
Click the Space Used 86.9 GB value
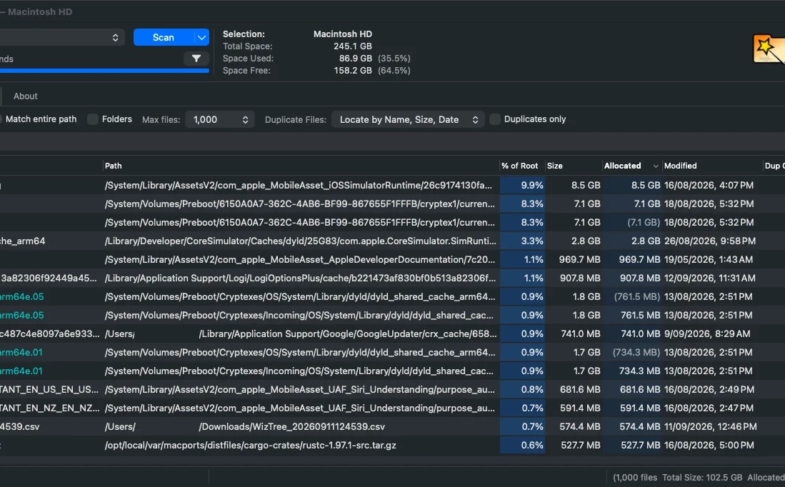[x=355, y=58]
